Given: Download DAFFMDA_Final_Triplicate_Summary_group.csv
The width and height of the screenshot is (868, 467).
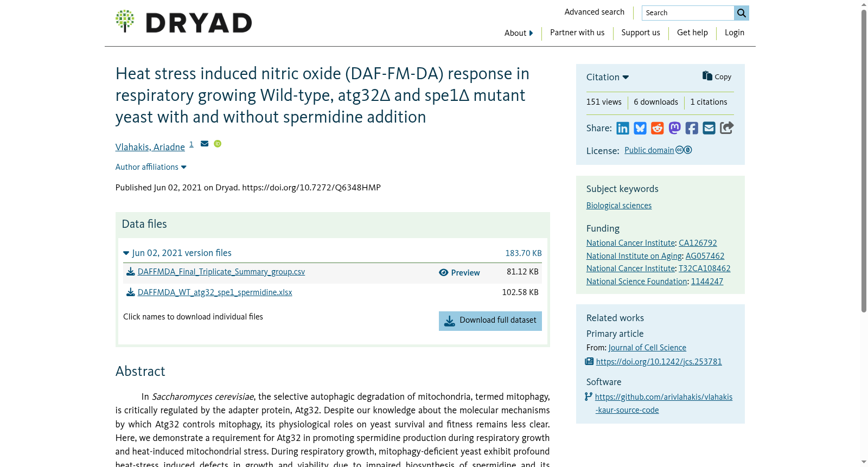Looking at the screenshot, I should point(221,272).
